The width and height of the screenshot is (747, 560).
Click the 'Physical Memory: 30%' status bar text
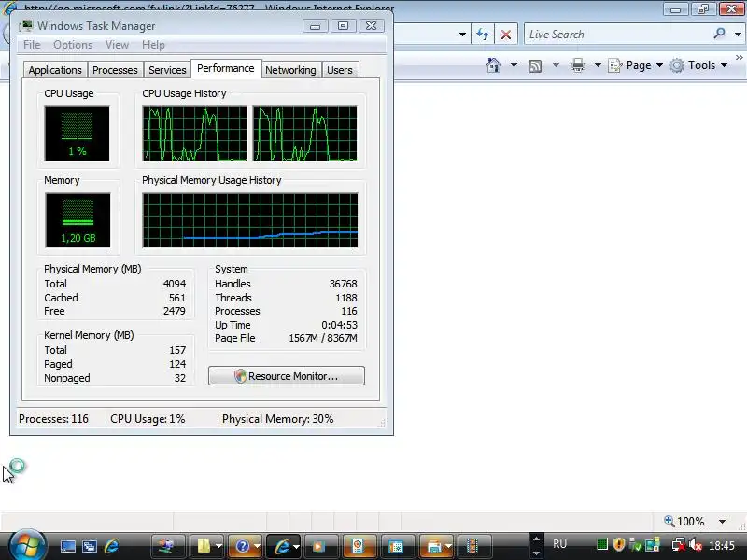(277, 419)
